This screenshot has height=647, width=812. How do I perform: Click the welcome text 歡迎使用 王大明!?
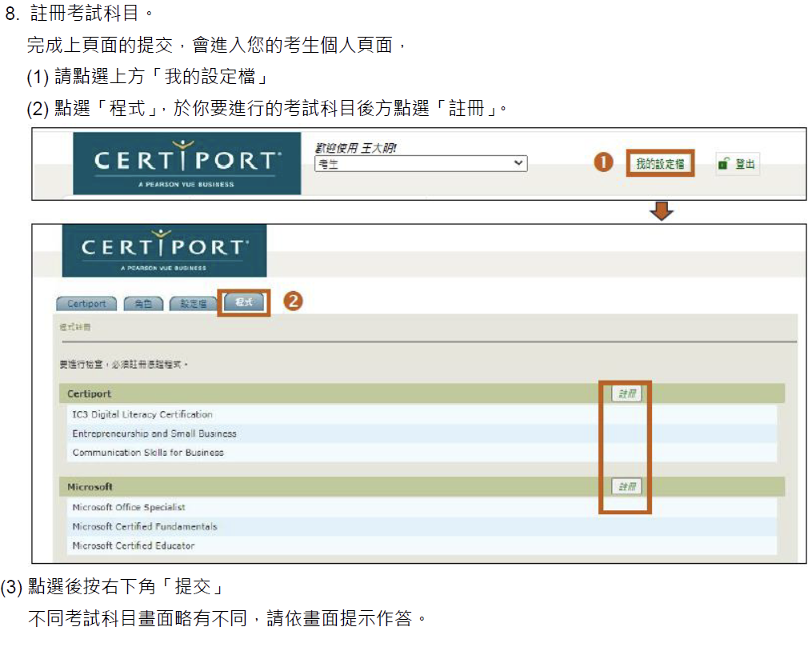click(356, 148)
